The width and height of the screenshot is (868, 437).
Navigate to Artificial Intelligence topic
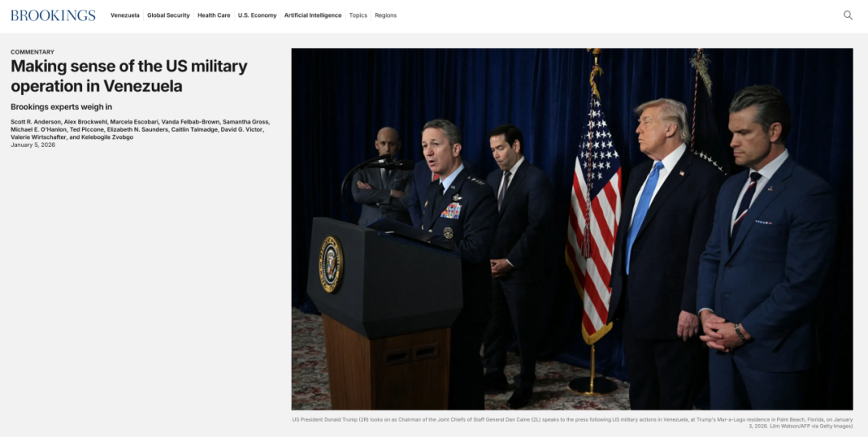click(313, 15)
